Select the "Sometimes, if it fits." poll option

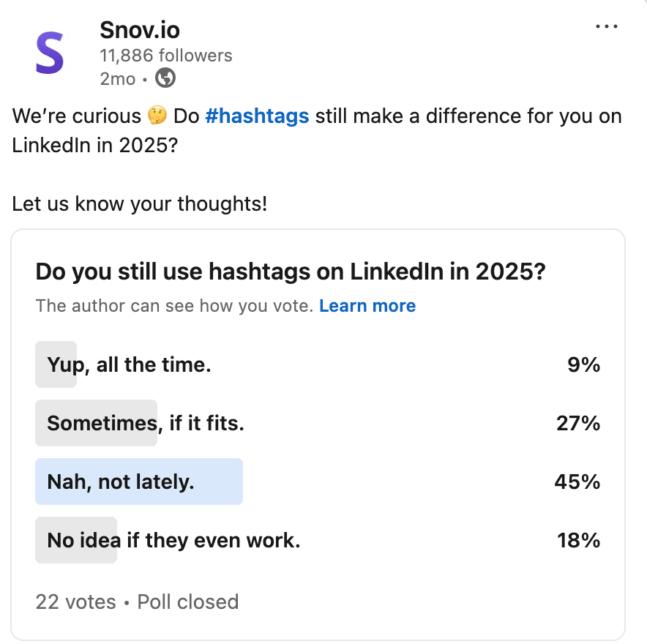point(145,423)
